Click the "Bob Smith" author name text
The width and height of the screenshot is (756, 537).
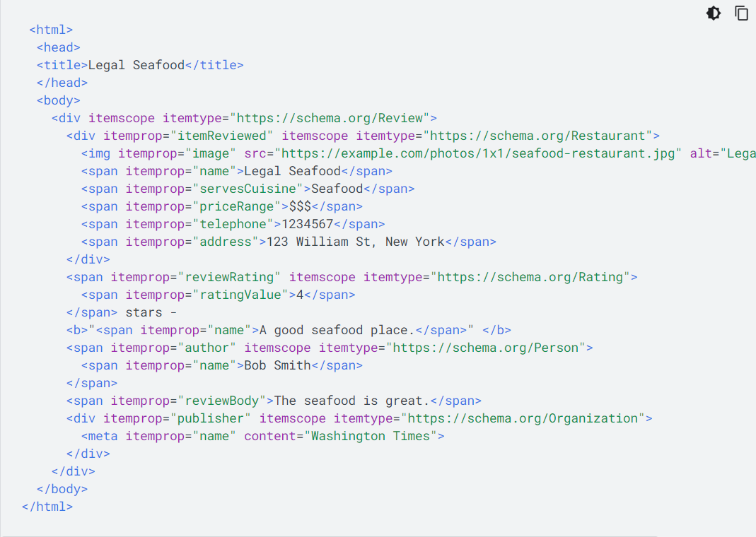(x=277, y=365)
